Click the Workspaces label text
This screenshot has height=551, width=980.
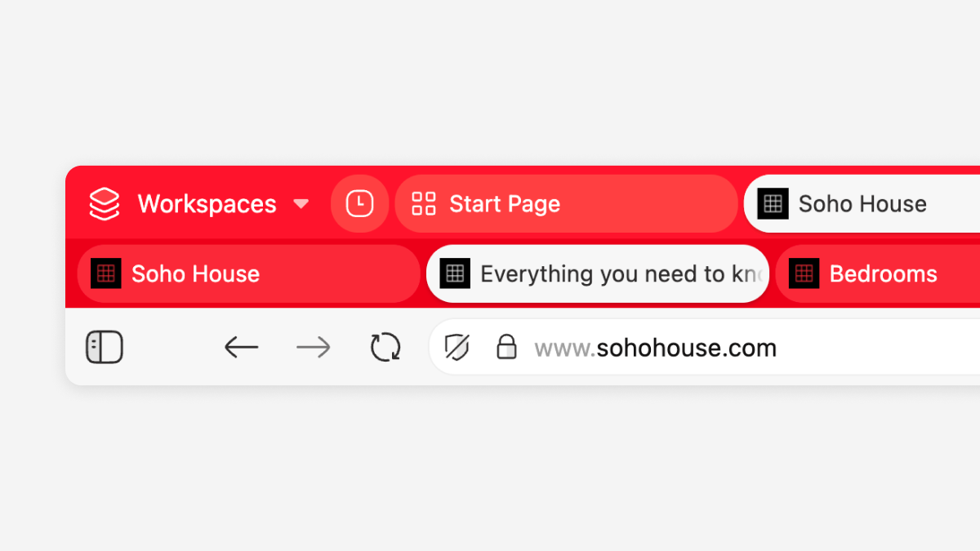(x=207, y=203)
